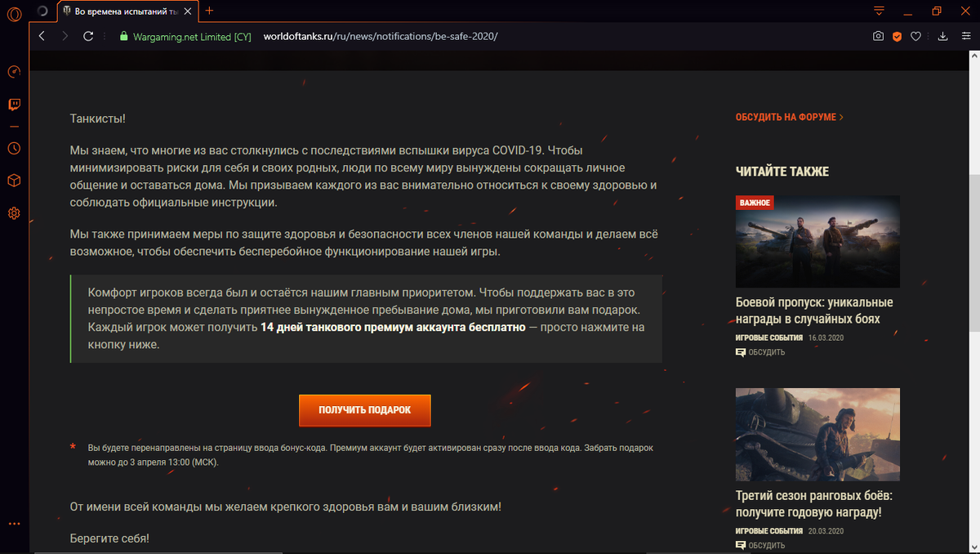Click the green security padlock icon
Viewport: 980px width, 554px height.
pos(123,37)
